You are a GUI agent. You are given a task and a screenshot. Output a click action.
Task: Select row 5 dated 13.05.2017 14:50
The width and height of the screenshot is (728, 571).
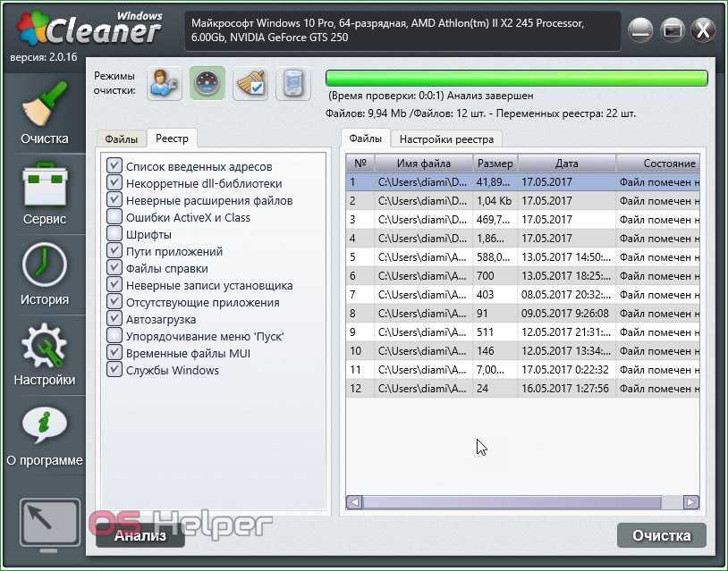click(523, 257)
